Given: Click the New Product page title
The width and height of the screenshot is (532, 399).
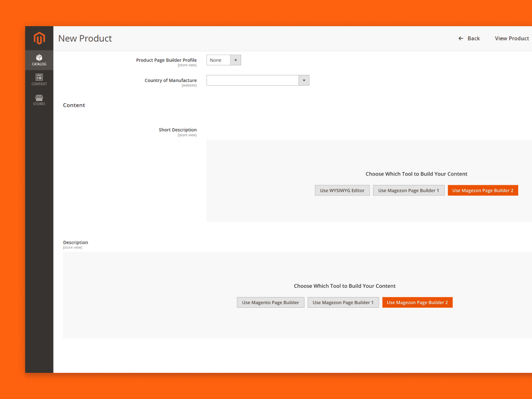Looking at the screenshot, I should click(x=85, y=39).
